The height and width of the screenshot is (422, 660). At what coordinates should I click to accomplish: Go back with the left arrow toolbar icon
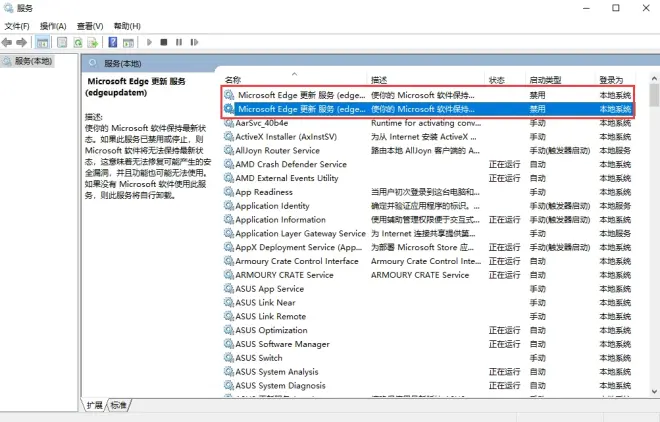(x=7, y=42)
